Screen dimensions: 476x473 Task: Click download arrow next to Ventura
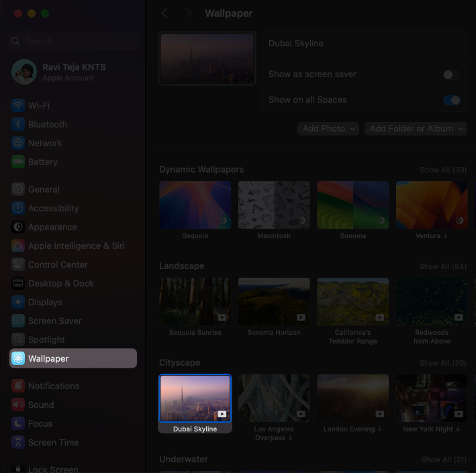445,235
